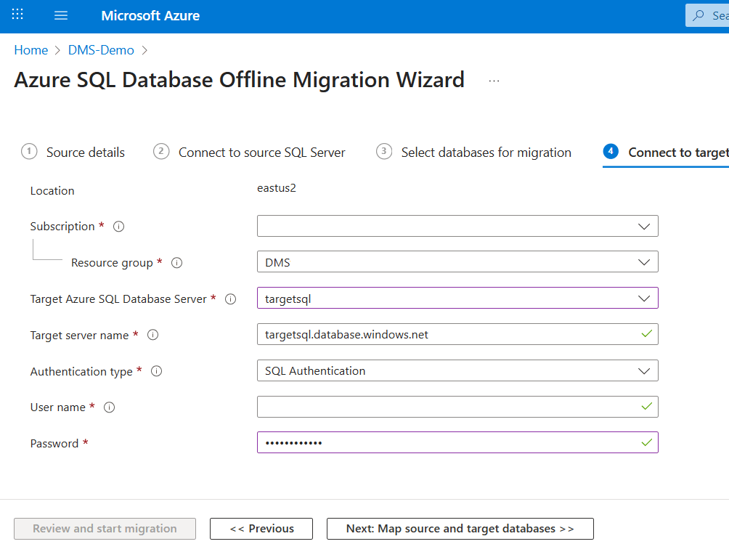The image size is (729, 560).
Task: Expand the Subscription dropdown
Action: click(x=457, y=226)
